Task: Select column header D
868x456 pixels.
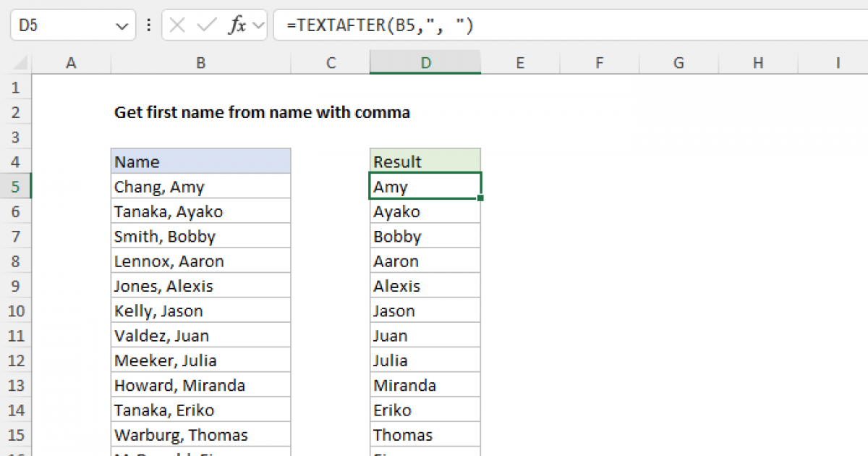Action: pyautogui.click(x=425, y=64)
